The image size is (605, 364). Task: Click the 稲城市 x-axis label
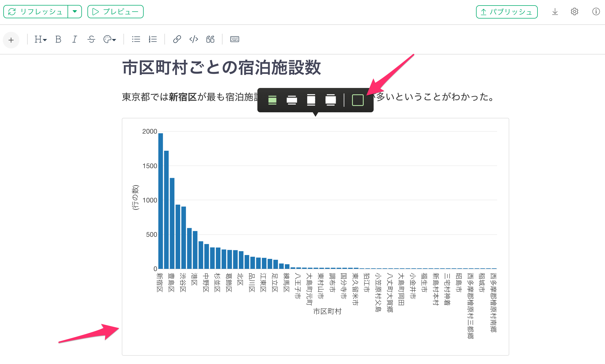click(x=482, y=282)
